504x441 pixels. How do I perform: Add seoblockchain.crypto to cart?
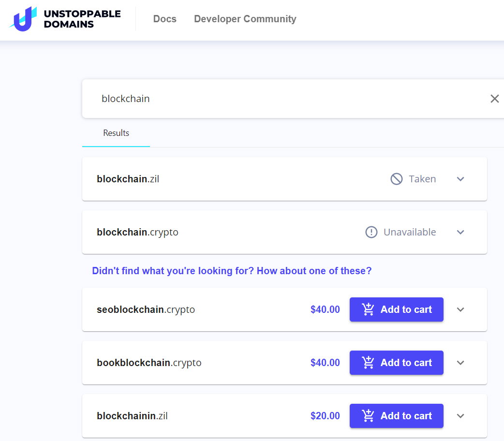[396, 309]
